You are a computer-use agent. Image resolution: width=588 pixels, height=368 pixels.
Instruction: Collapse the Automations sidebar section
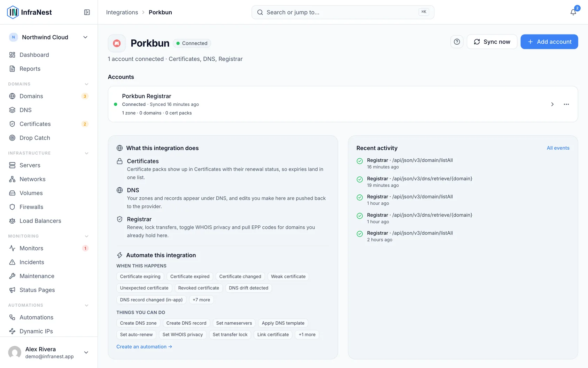(x=86, y=305)
